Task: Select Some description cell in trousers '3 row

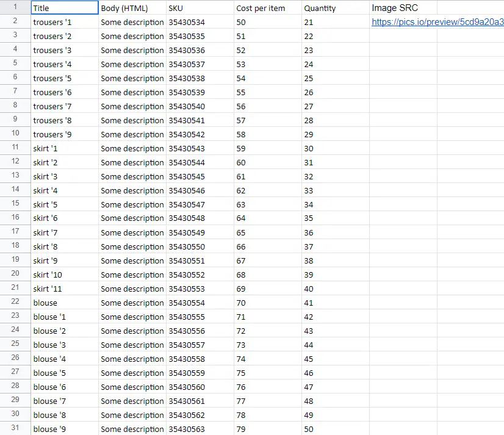Action: 132,50
